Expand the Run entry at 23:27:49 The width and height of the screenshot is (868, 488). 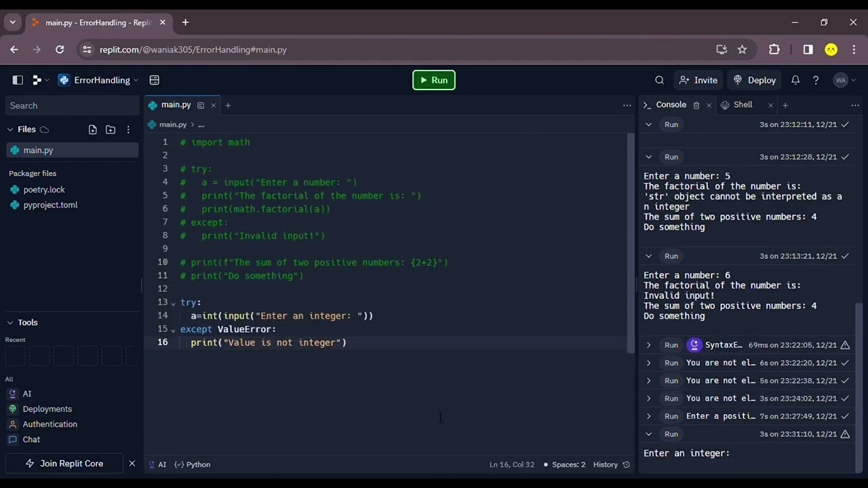pyautogui.click(x=648, y=416)
